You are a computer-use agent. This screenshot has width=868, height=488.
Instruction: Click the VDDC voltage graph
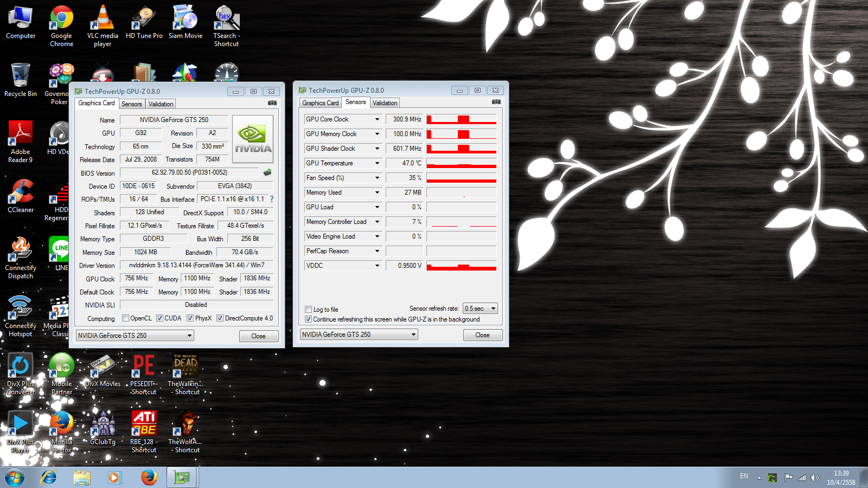(x=462, y=266)
